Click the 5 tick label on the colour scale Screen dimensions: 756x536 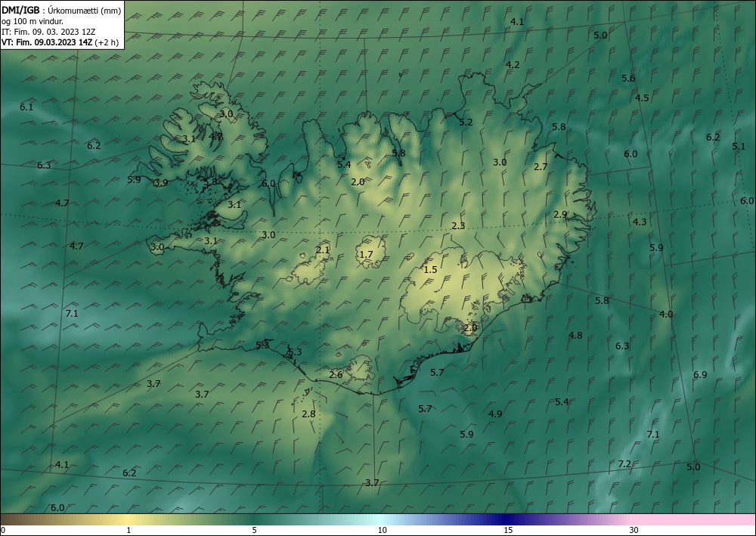255,531
